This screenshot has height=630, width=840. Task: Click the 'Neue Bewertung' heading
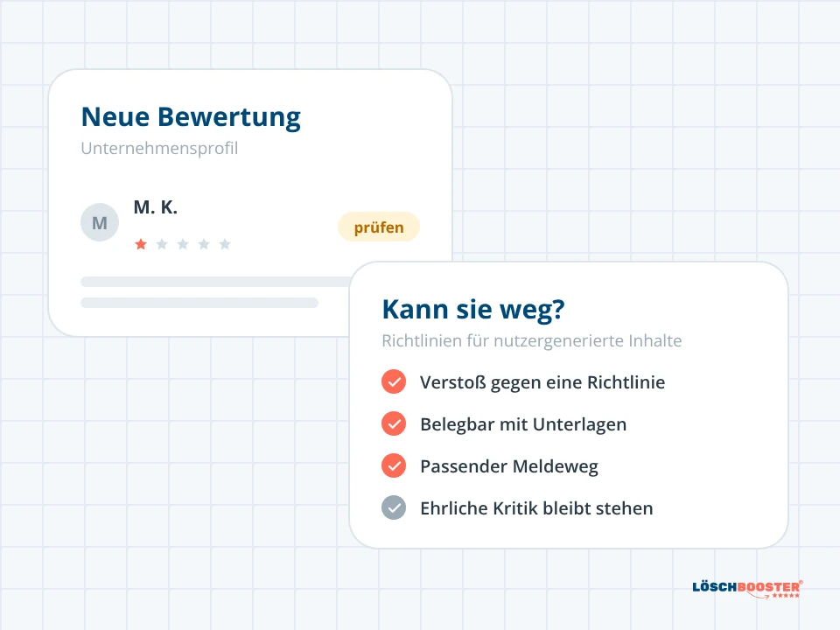[x=192, y=117]
